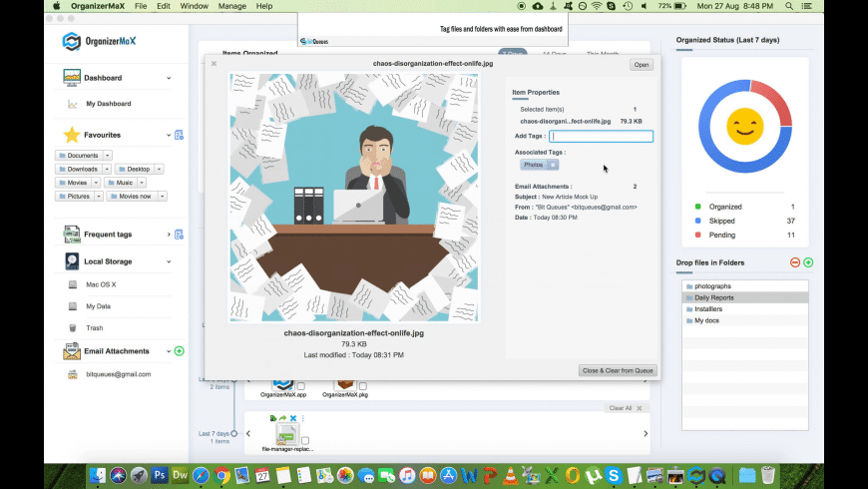Open the File menu
The height and width of the screenshot is (489, 868).
click(141, 6)
